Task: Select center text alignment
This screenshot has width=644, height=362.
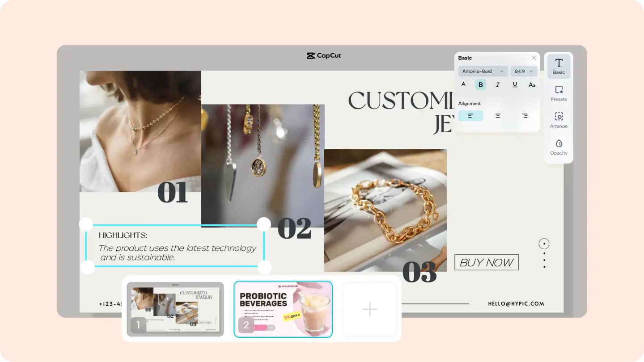Action: click(498, 116)
